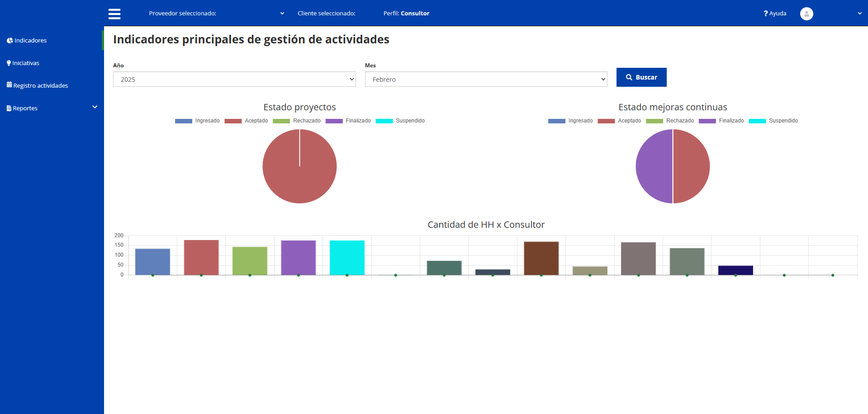Click the red half of mejoras continuas pie

(692, 166)
